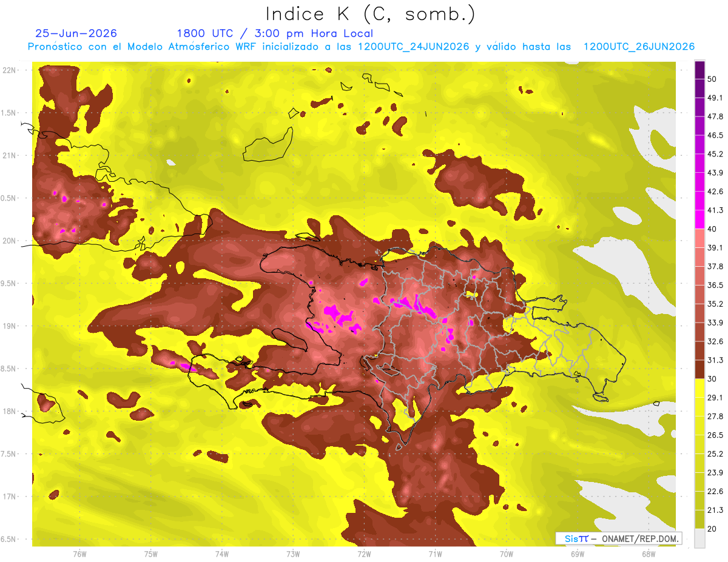
Task: Click the colorbar value "39.1"
Action: [x=715, y=248]
